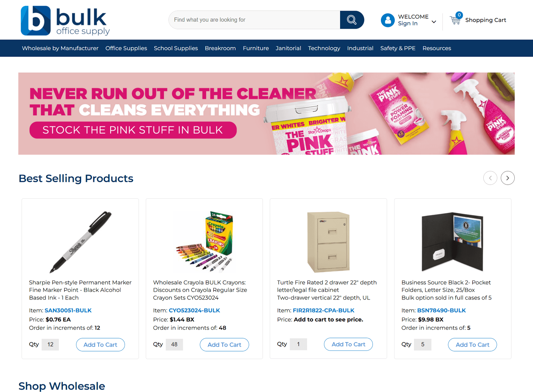
Task: Click quantity field for Turtle file cabinet
Action: pyautogui.click(x=298, y=344)
